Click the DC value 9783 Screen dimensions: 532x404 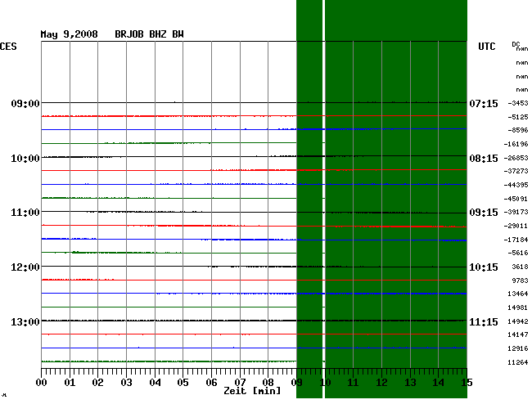[520, 281]
